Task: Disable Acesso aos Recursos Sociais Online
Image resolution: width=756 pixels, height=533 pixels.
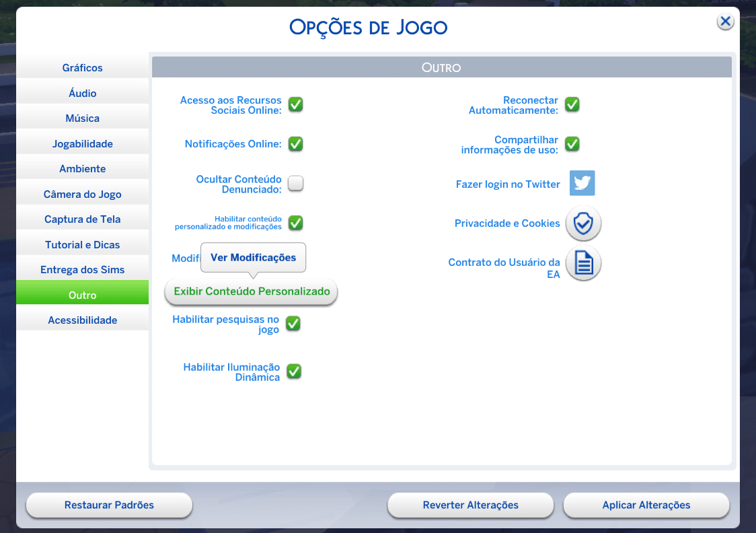Action: (295, 105)
